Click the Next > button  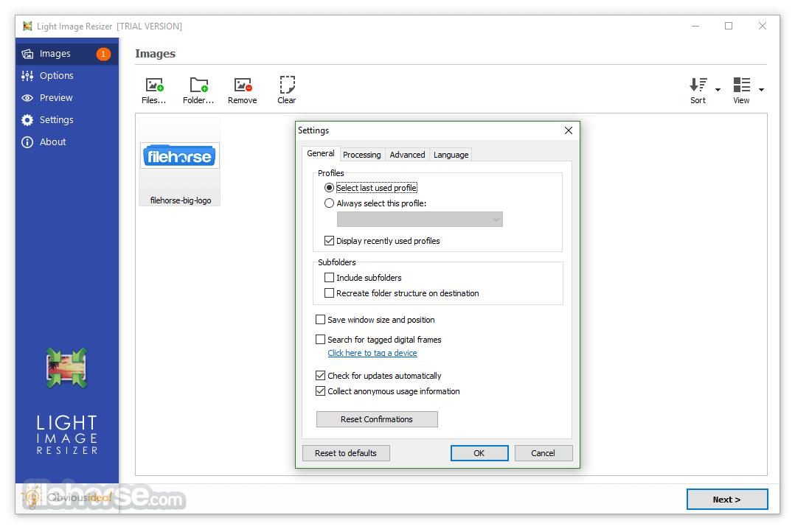[x=727, y=500]
